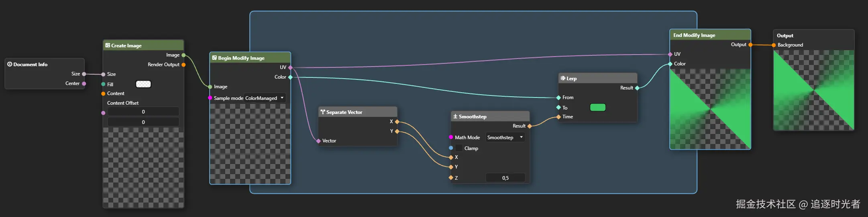Screen dimensions: 868x217
Task: Open the Sample mode ColorManaged dropdown
Action: click(265, 98)
